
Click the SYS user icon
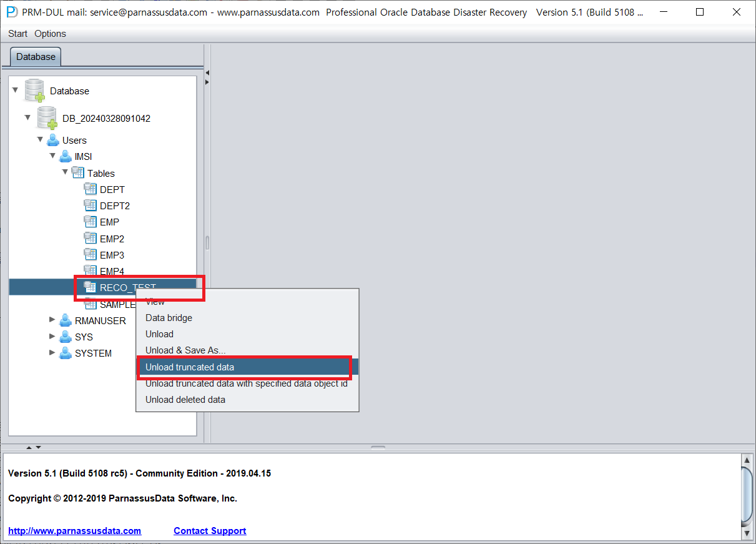point(66,337)
